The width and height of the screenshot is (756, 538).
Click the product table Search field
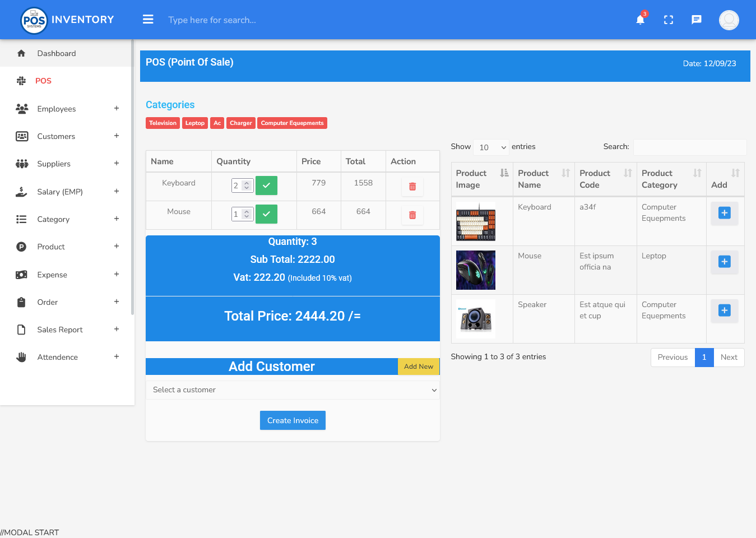click(x=689, y=147)
